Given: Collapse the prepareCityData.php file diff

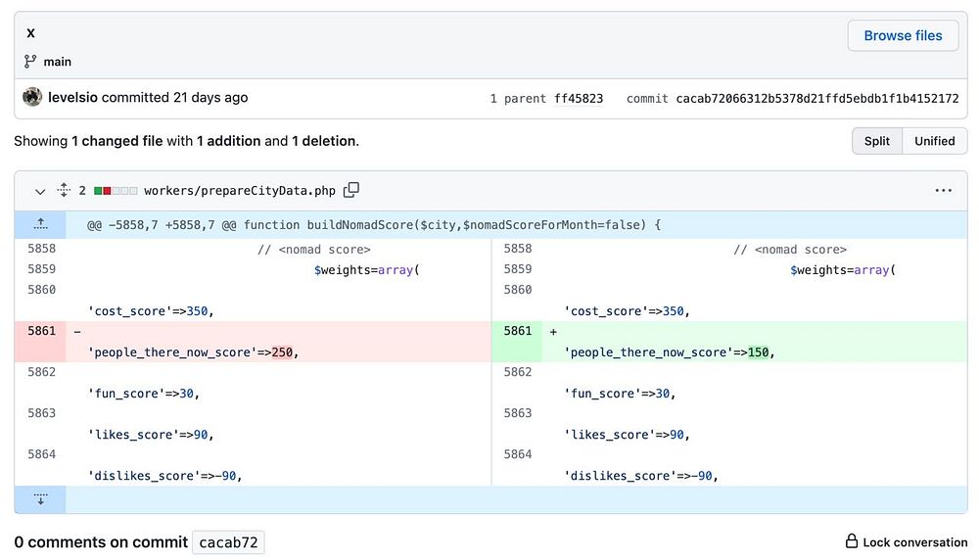Looking at the screenshot, I should (40, 191).
